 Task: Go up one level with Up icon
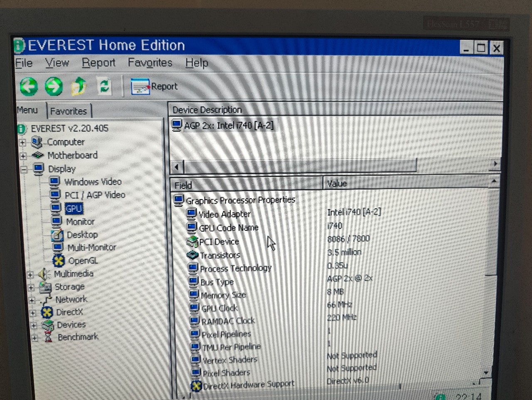[79, 86]
